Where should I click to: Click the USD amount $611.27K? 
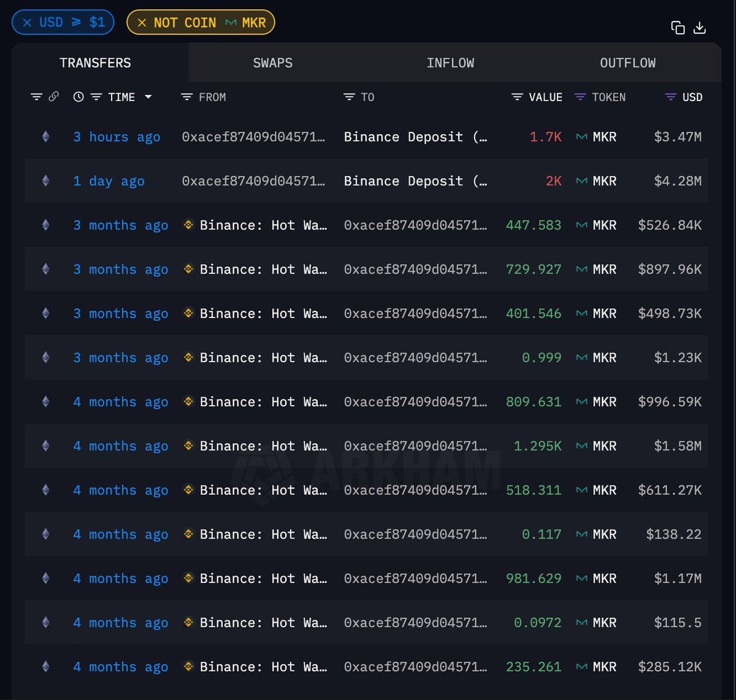[x=670, y=490]
